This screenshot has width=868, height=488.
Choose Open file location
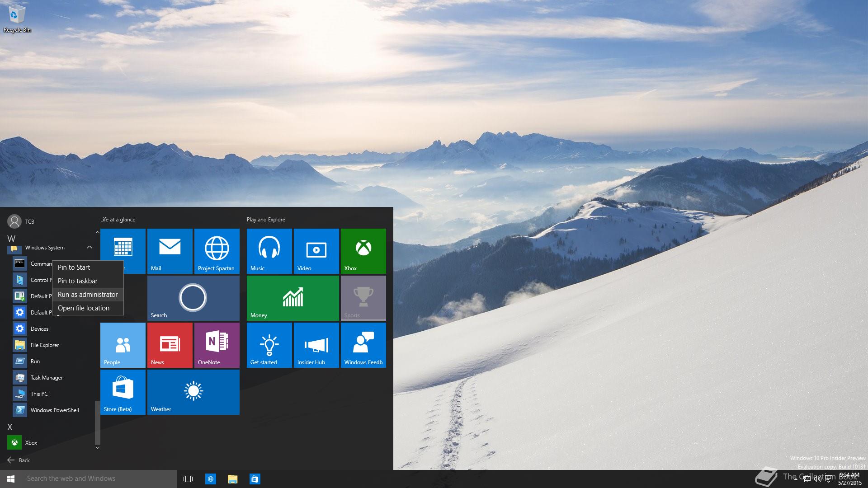[88, 308]
